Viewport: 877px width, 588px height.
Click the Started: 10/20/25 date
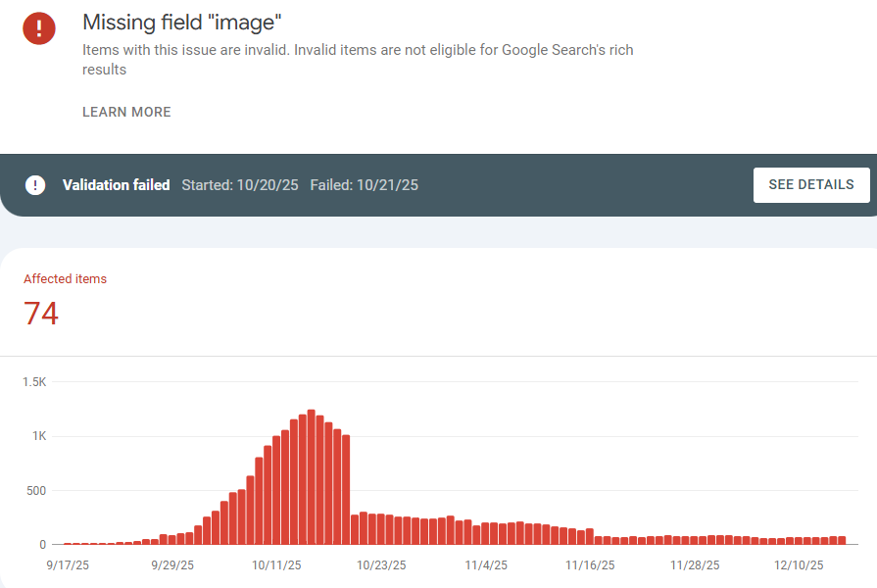pyautogui.click(x=240, y=185)
